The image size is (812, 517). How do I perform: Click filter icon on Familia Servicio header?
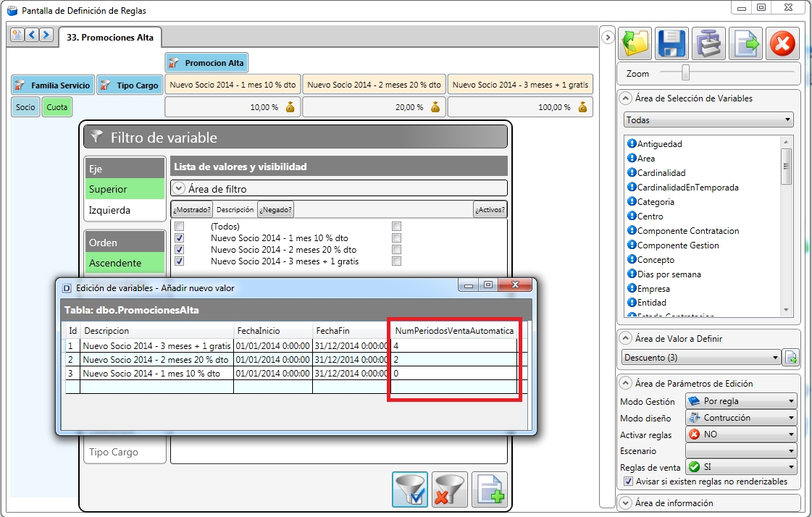click(20, 85)
